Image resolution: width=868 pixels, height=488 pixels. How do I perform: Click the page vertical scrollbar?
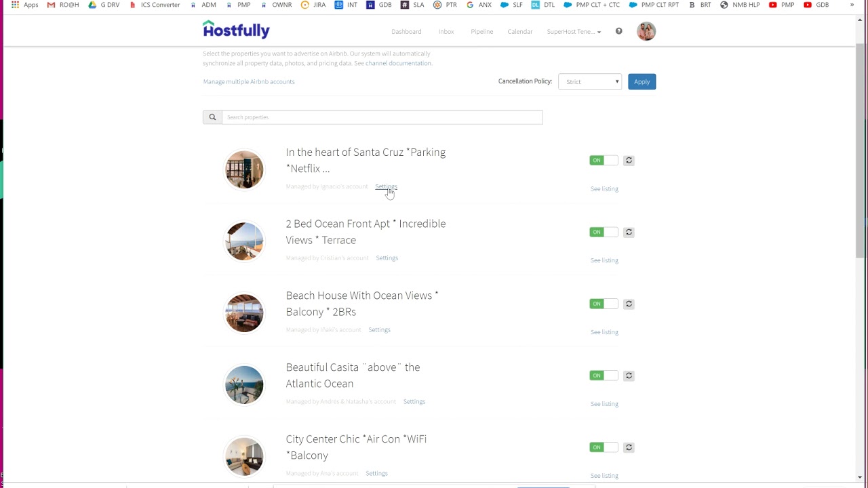tap(860, 149)
